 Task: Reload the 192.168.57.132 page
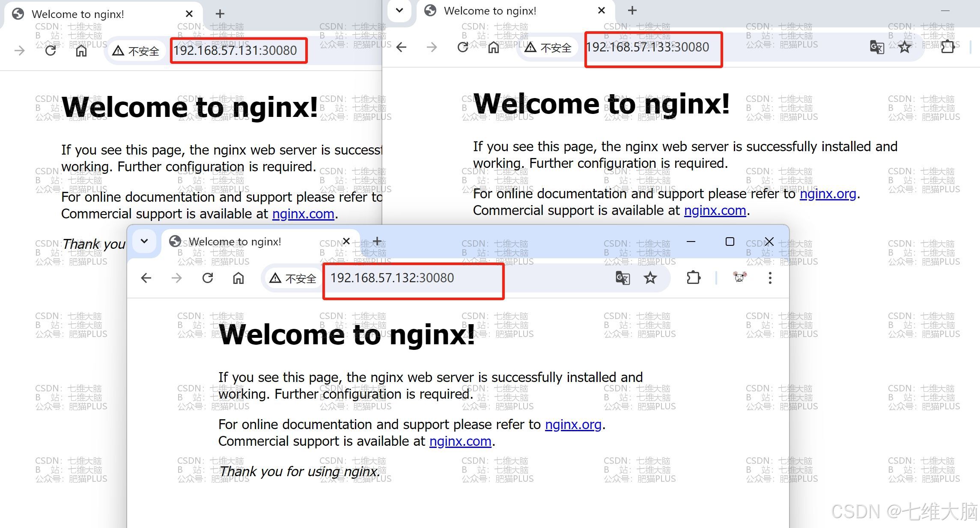coord(208,278)
